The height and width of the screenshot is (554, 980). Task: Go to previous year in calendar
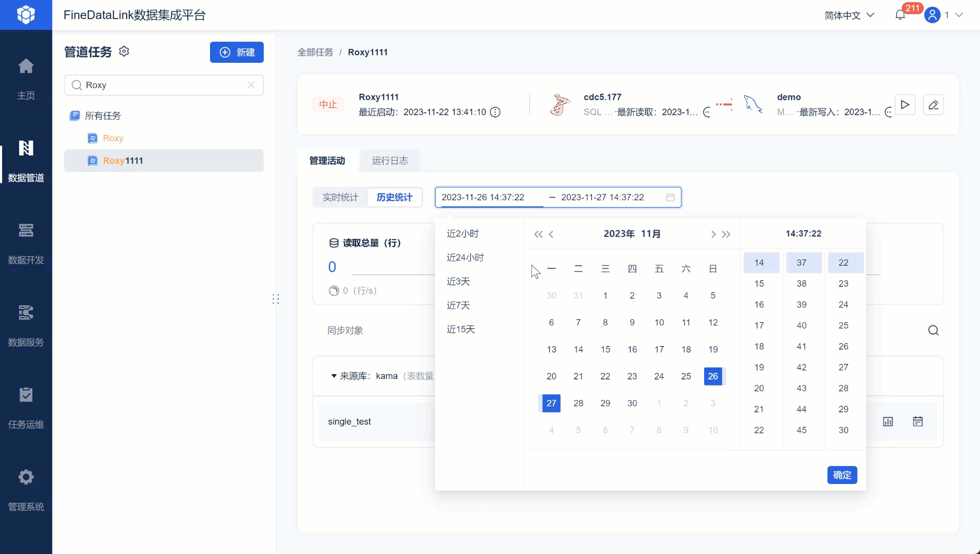[x=538, y=234]
